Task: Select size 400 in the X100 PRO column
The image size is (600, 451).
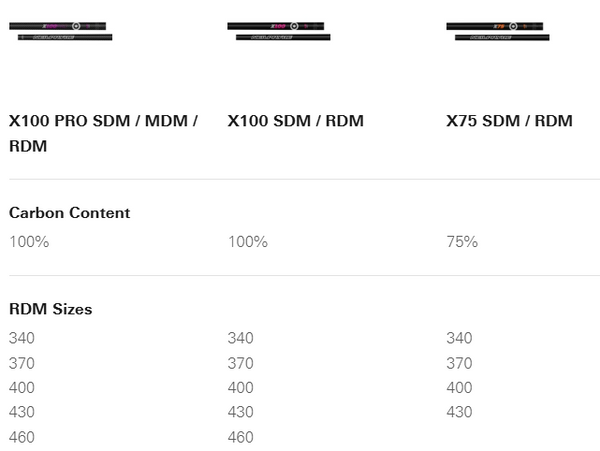Action: (21, 387)
